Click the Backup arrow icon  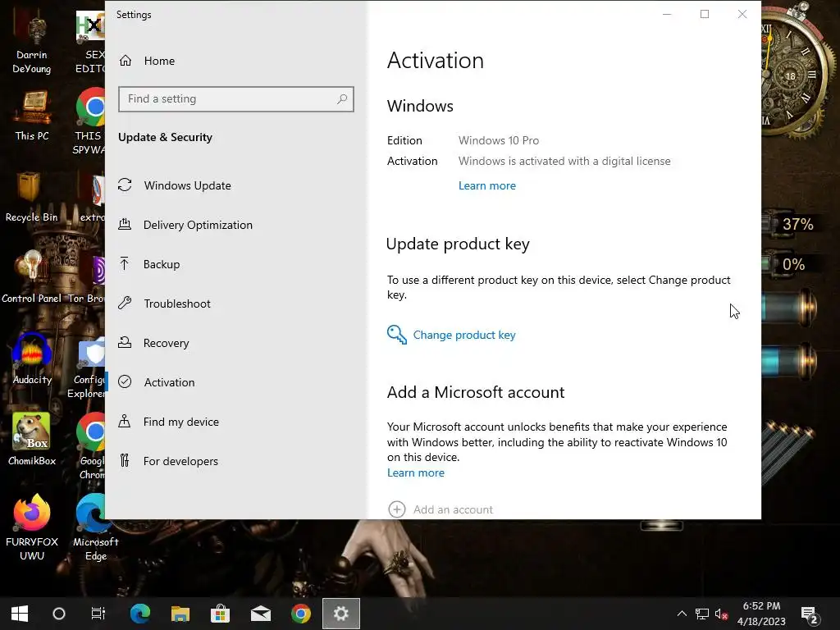pyautogui.click(x=125, y=263)
